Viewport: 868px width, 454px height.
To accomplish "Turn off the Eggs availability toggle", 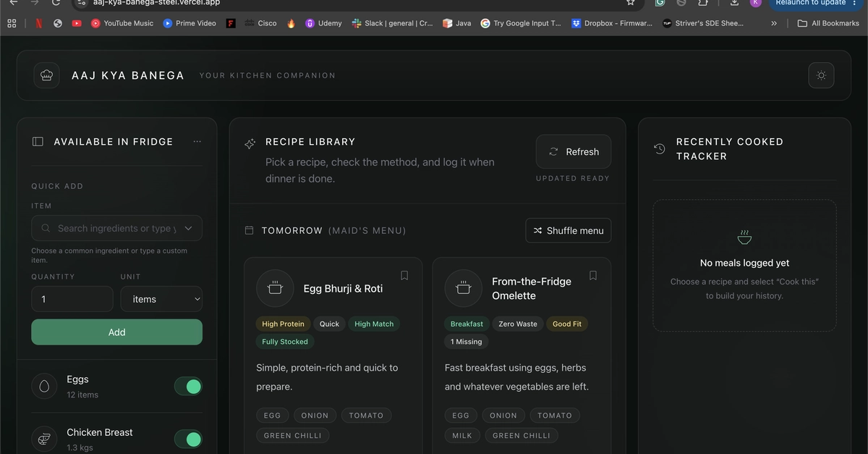I will [188, 387].
